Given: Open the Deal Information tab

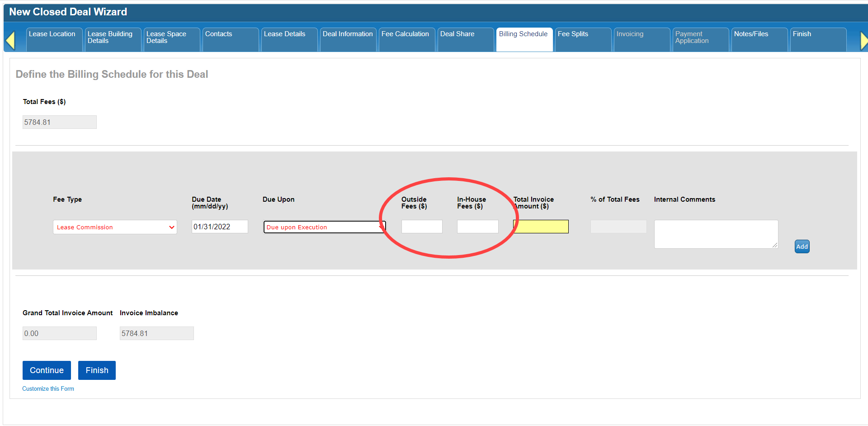Looking at the screenshot, I should [x=348, y=39].
